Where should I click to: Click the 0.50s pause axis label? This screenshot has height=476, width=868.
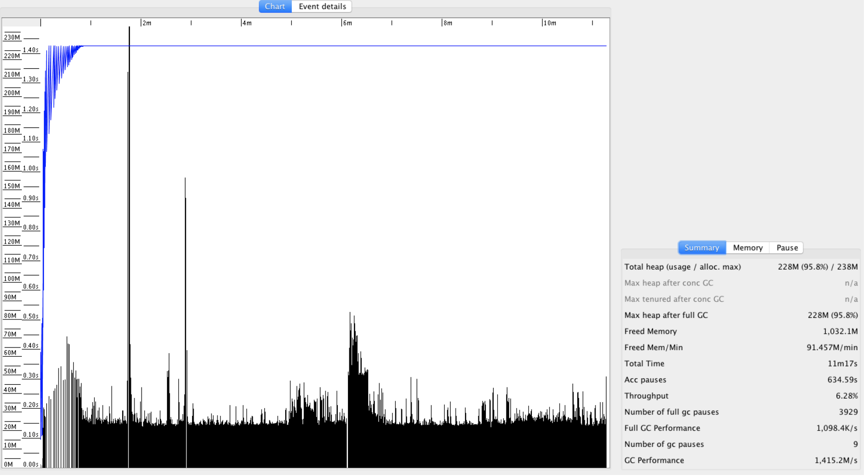click(x=31, y=316)
